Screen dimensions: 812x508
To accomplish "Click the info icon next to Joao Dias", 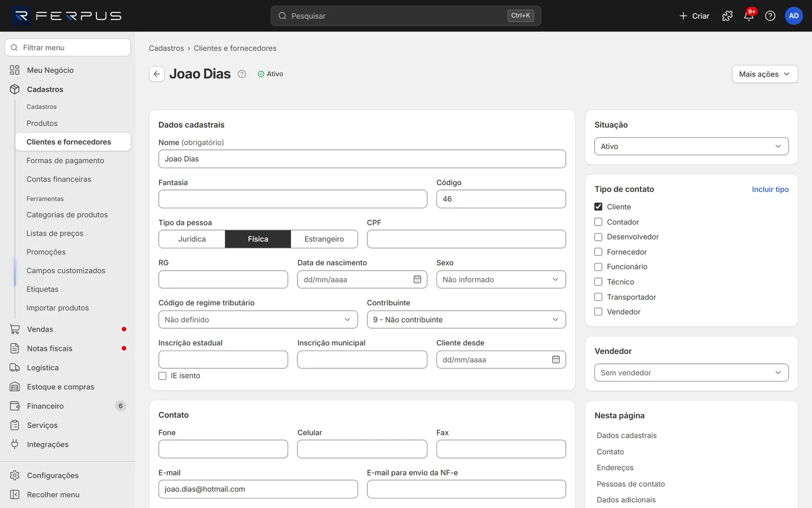I will click(242, 74).
